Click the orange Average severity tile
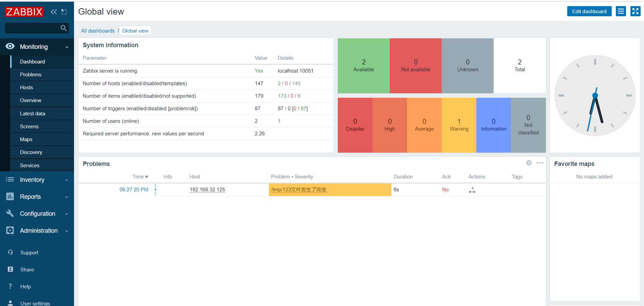The height and width of the screenshot is (306, 644). [424, 125]
